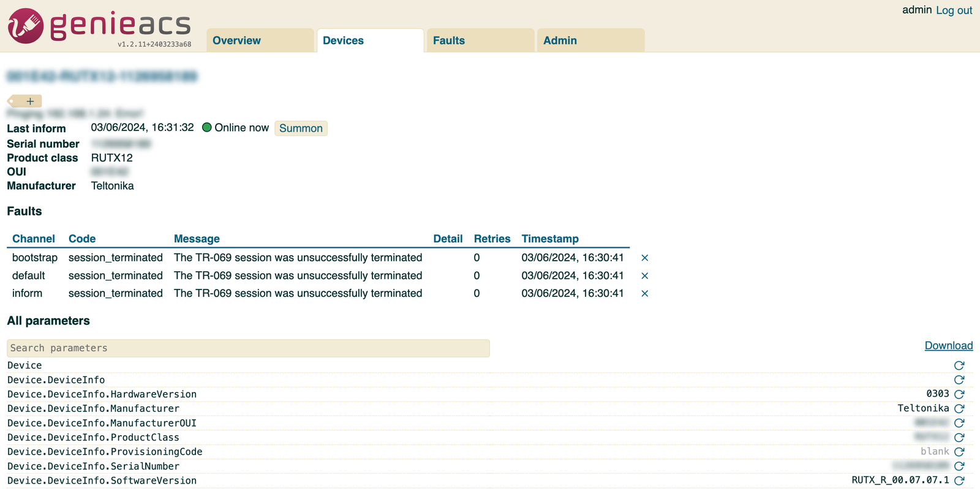Click the Device.DeviceInfo.ProvisioningCode parameter name
This screenshot has height=489, width=980.
coord(105,452)
